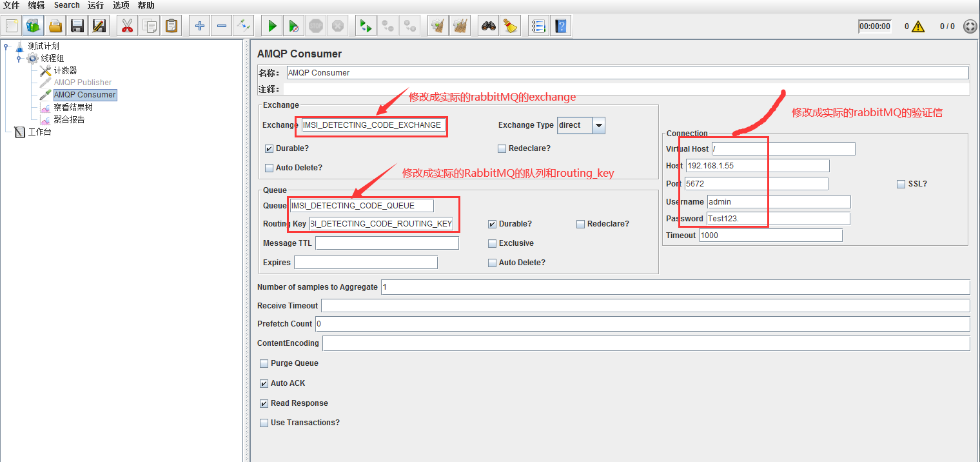Click the Stop test icon

click(316, 25)
